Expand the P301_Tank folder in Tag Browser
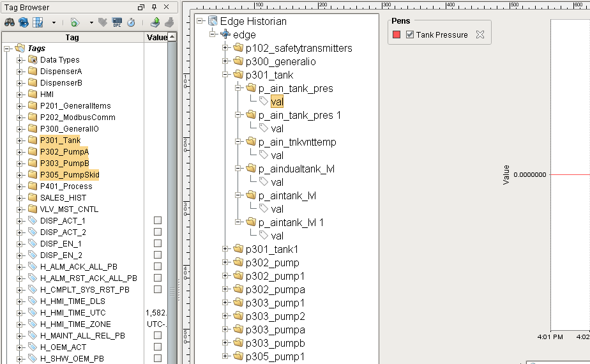 [x=19, y=140]
